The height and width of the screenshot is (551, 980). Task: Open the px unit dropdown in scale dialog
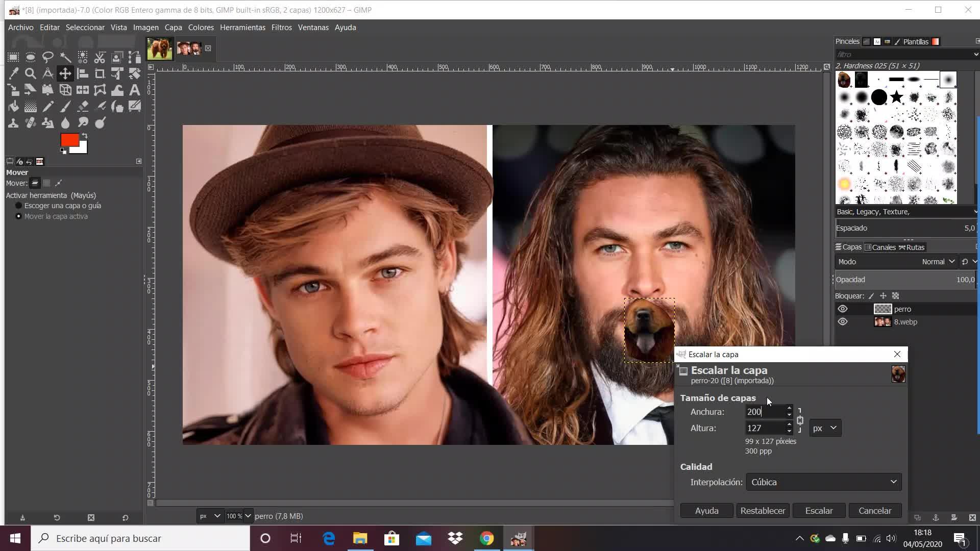[825, 428]
